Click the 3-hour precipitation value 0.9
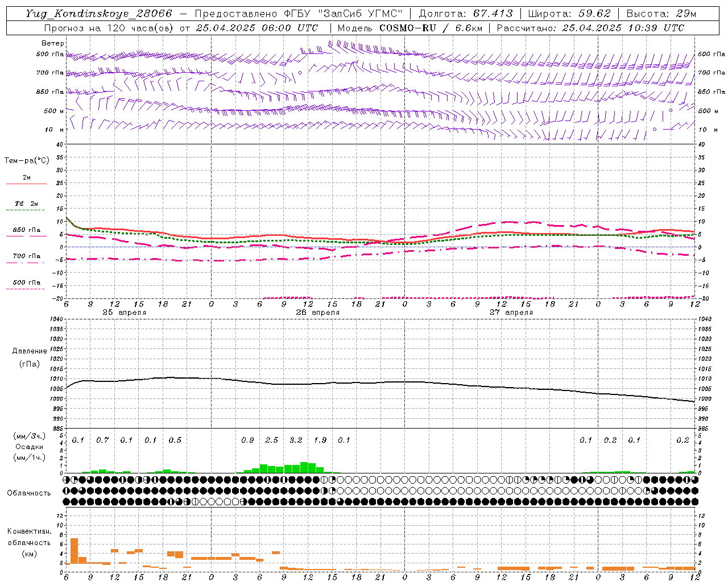Viewport: 728px width, 582px height. pyautogui.click(x=247, y=440)
